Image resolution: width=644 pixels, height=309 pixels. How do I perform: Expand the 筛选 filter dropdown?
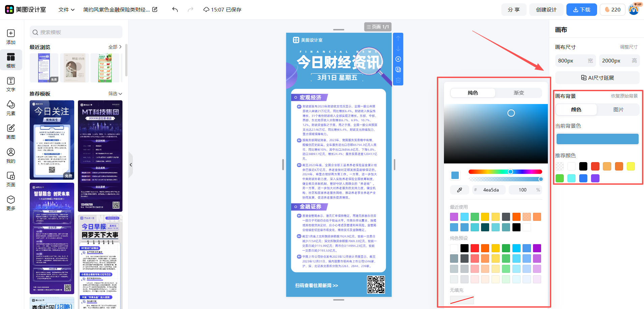coord(115,94)
